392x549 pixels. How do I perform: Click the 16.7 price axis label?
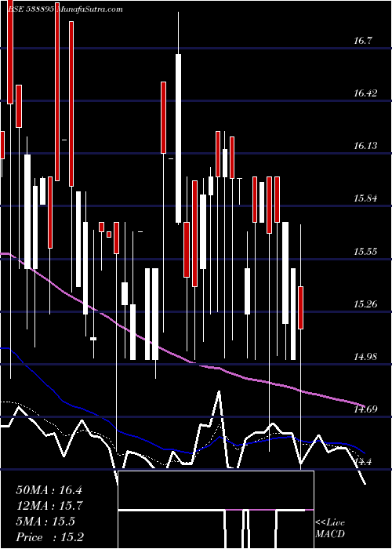[362, 41]
